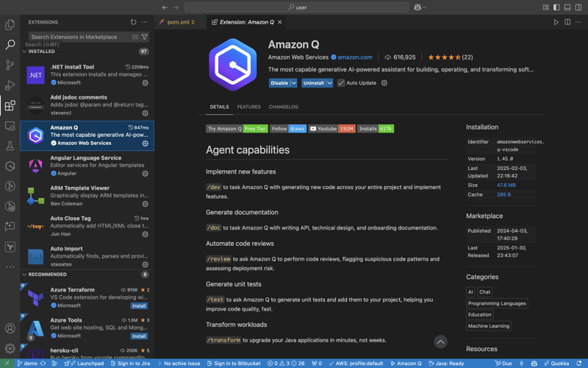
Task: Open the Testing flask icon
Action: [10, 146]
